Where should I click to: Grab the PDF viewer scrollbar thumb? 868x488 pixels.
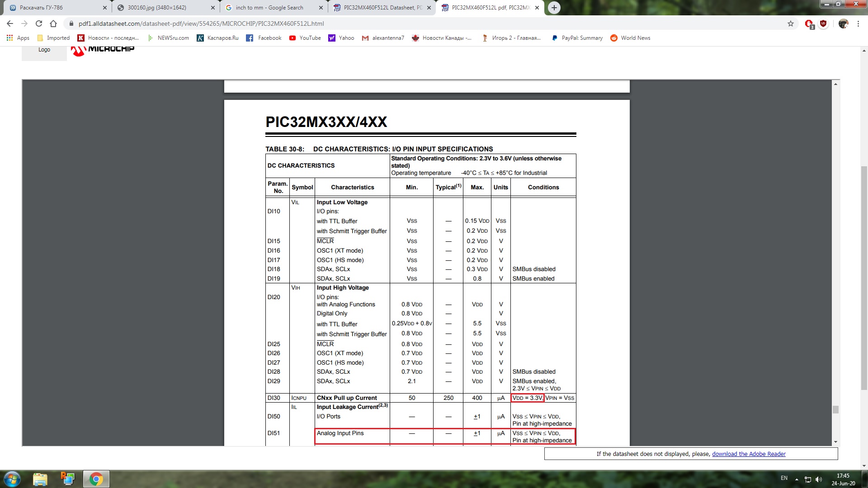click(835, 409)
